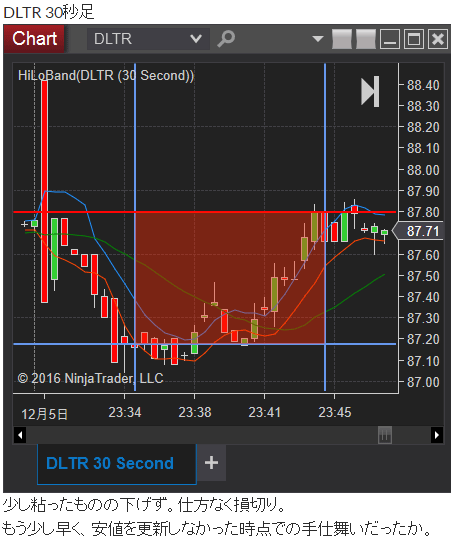Jump to latest bar with skip-to-end icon
This screenshot has width=451, height=542.
pos(370,92)
